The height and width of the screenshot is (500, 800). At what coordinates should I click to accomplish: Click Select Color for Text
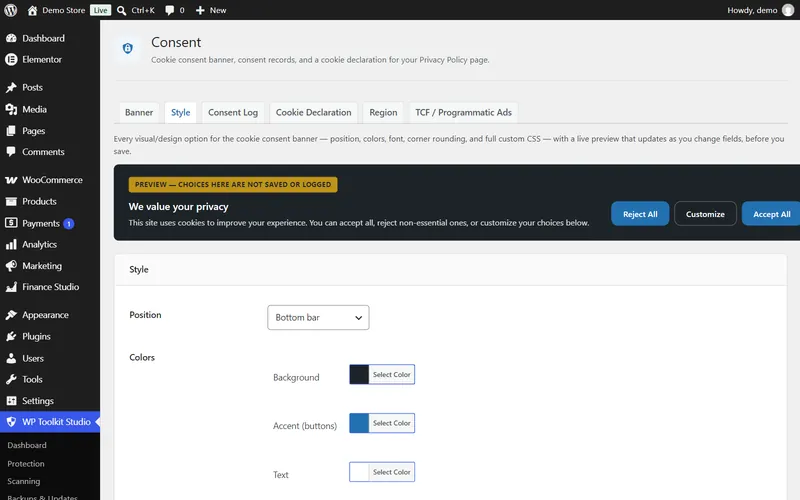point(391,472)
